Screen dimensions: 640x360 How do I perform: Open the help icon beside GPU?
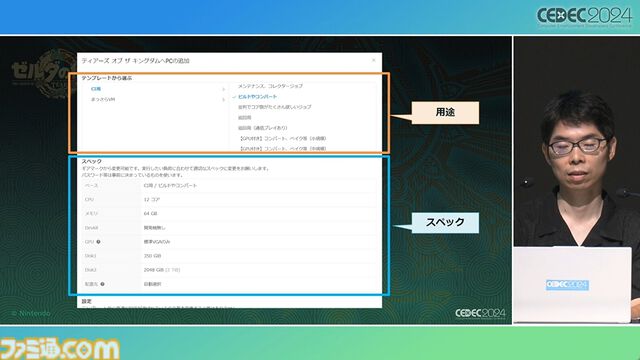point(98,242)
